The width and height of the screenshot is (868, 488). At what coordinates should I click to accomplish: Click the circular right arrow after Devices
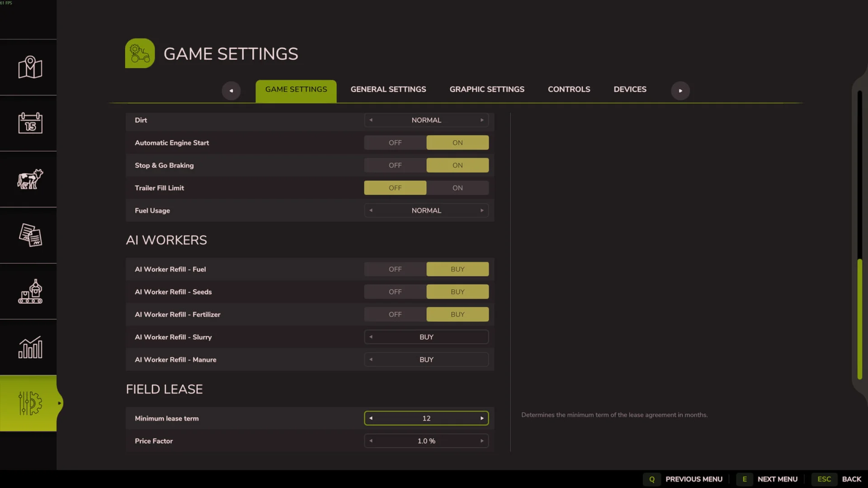pyautogui.click(x=680, y=90)
